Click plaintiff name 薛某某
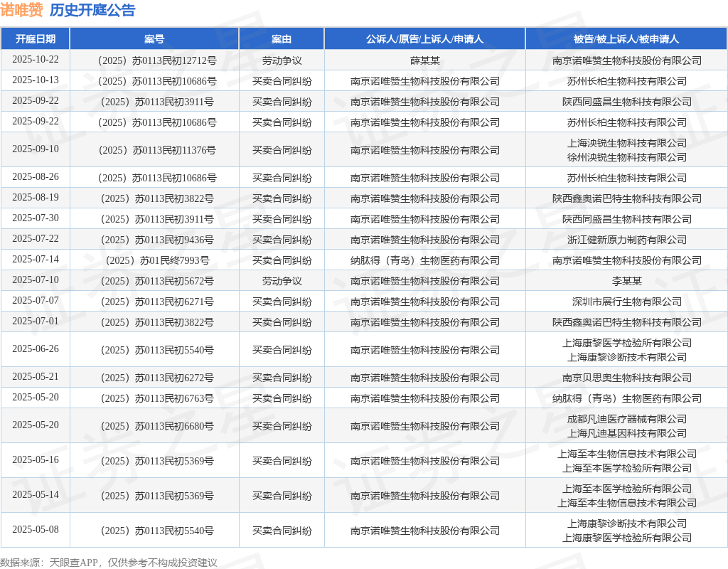 coord(425,60)
